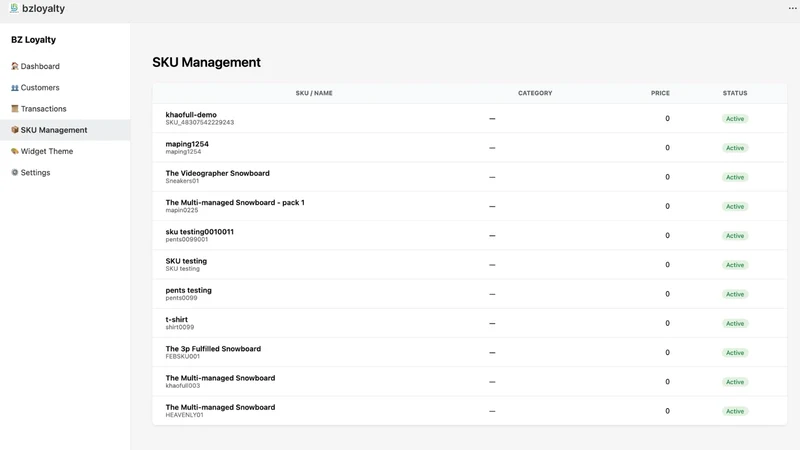Click the Dashboard house icon

tap(15, 66)
